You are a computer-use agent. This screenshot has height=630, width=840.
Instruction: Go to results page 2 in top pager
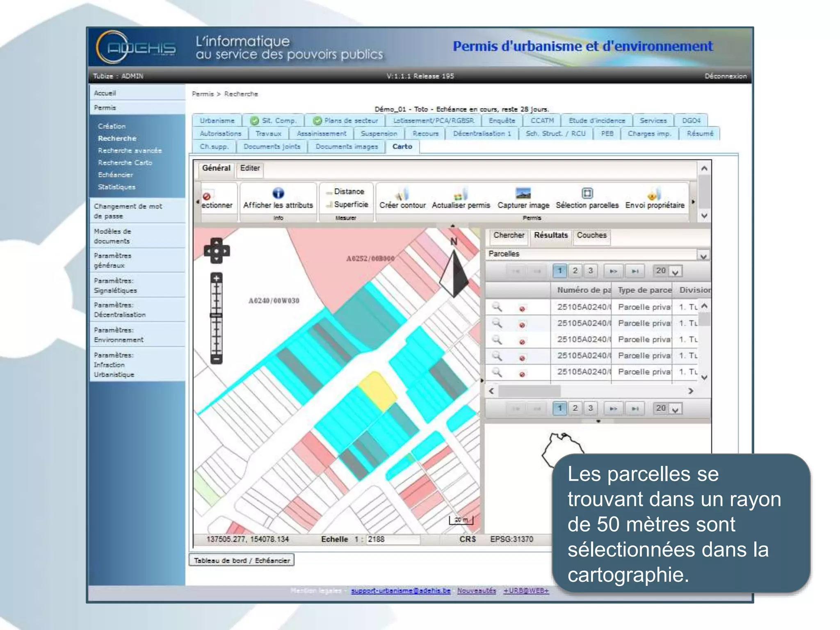[x=575, y=271]
